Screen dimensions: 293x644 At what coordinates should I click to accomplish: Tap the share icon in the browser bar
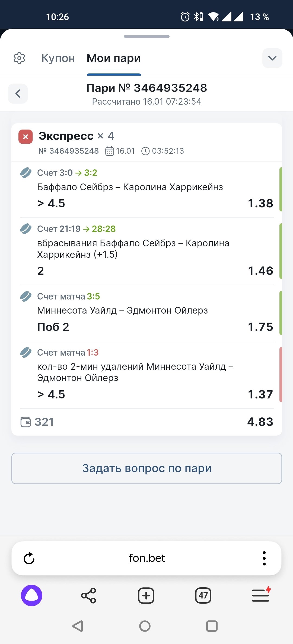click(88, 595)
